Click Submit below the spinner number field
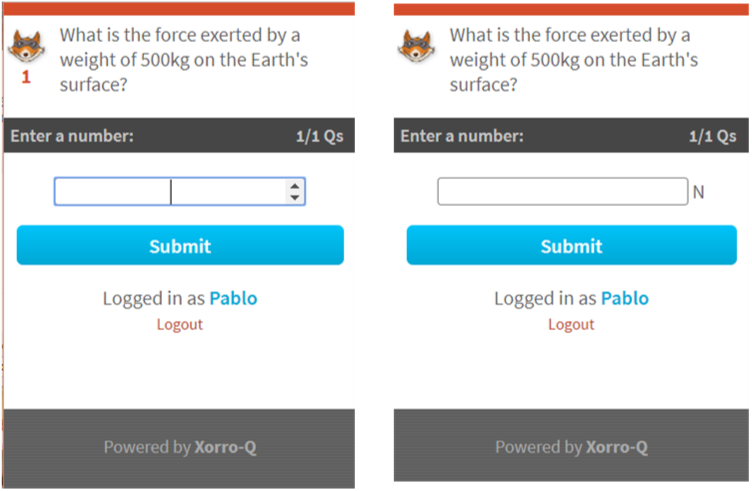Screen dimensions: 752x491 (180, 245)
